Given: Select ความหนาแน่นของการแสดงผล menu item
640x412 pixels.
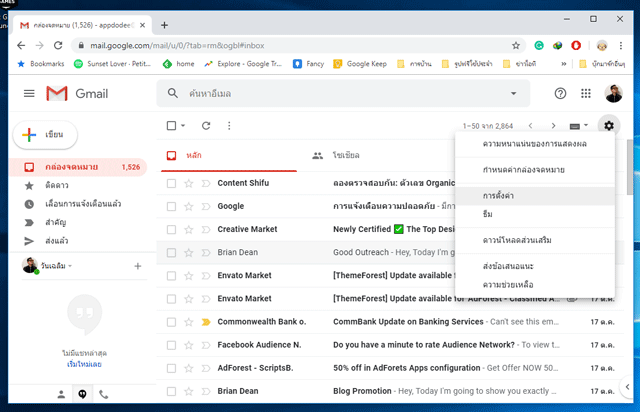Looking at the screenshot, I should (x=535, y=144).
